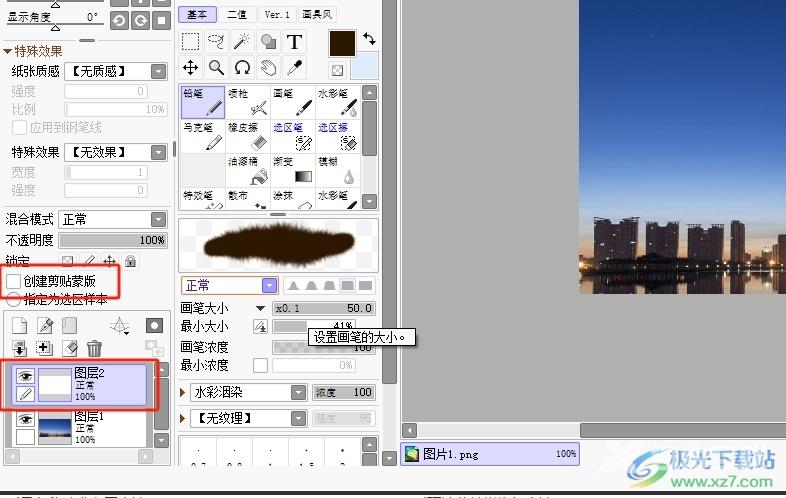The image size is (786, 498).
Task: Choose the 渐变 gradient tool
Action: (293, 170)
